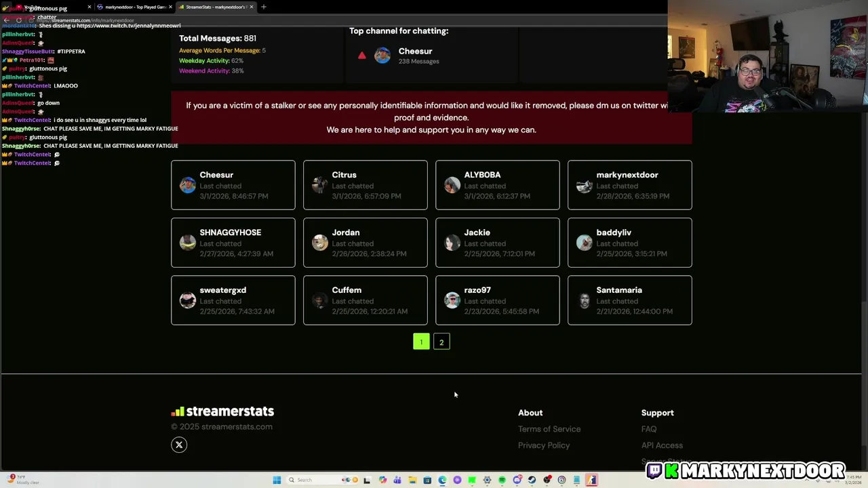Open Microsoft Edge from taskbar
This screenshot has width=868, height=488.
443,480
